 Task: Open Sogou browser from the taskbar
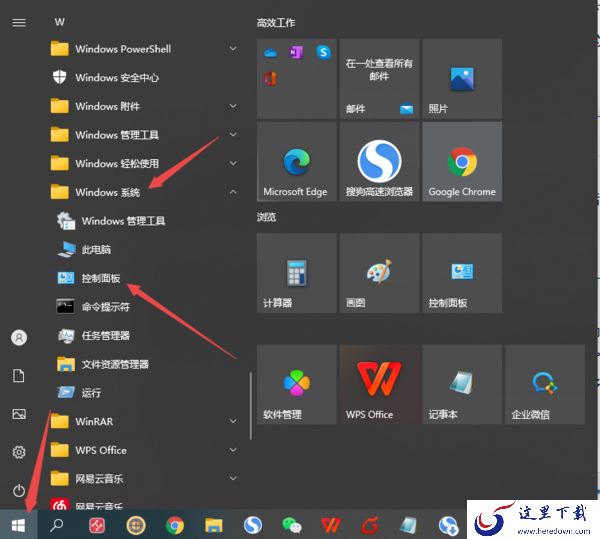click(x=253, y=525)
